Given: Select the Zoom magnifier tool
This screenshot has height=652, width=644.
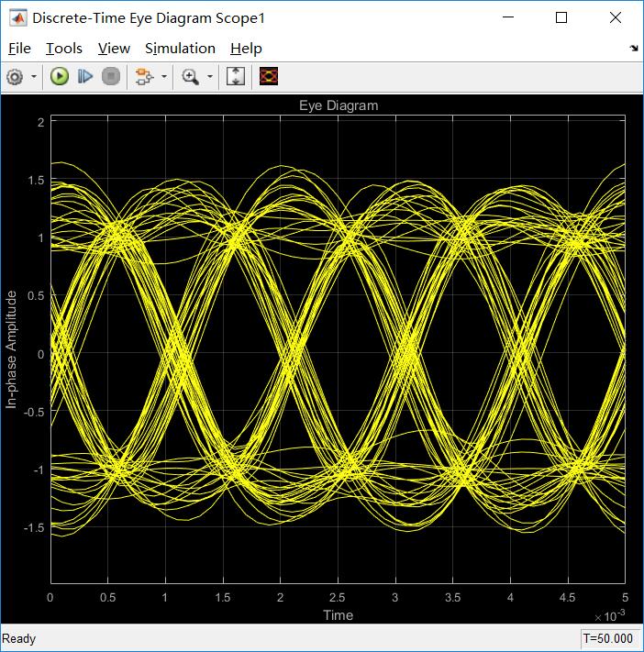Looking at the screenshot, I should point(190,77).
